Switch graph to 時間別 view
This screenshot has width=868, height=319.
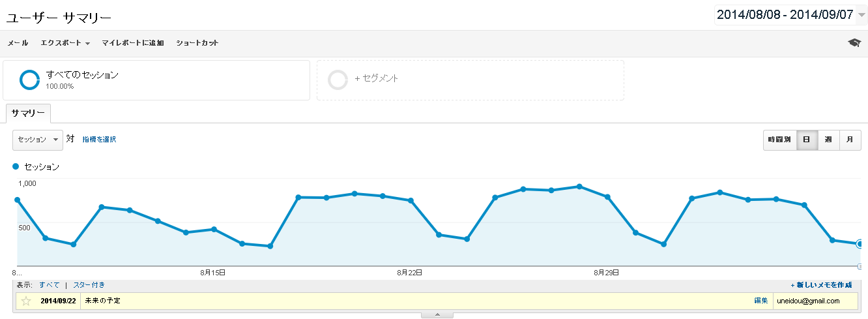779,140
